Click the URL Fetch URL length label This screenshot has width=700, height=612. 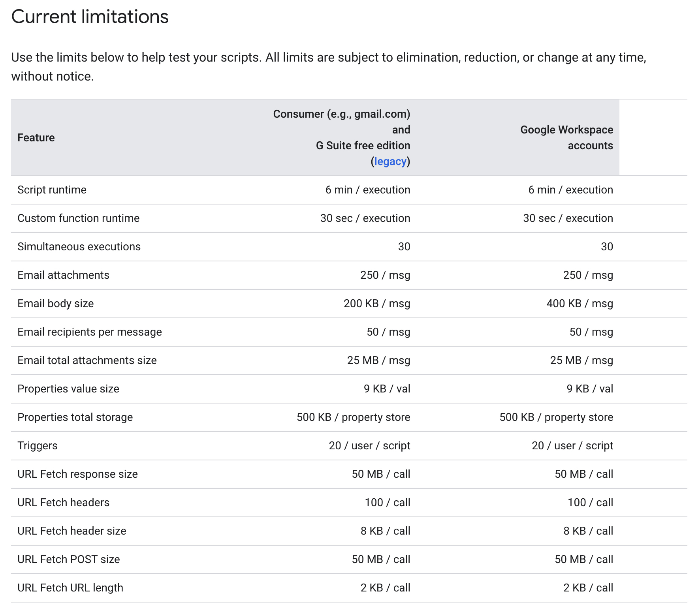tap(70, 588)
